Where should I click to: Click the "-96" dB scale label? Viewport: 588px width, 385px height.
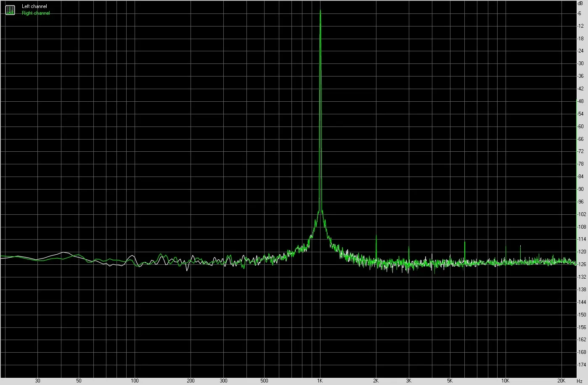click(x=580, y=202)
